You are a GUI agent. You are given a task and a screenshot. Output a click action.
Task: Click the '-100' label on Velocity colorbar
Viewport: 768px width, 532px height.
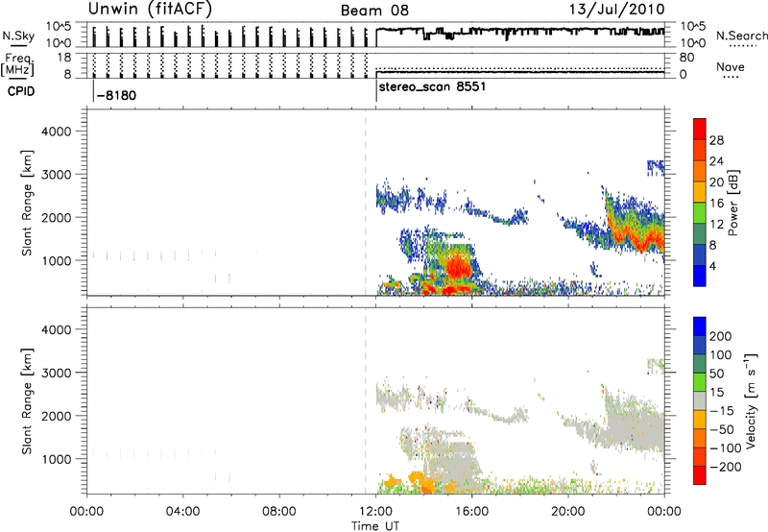pyautogui.click(x=726, y=448)
